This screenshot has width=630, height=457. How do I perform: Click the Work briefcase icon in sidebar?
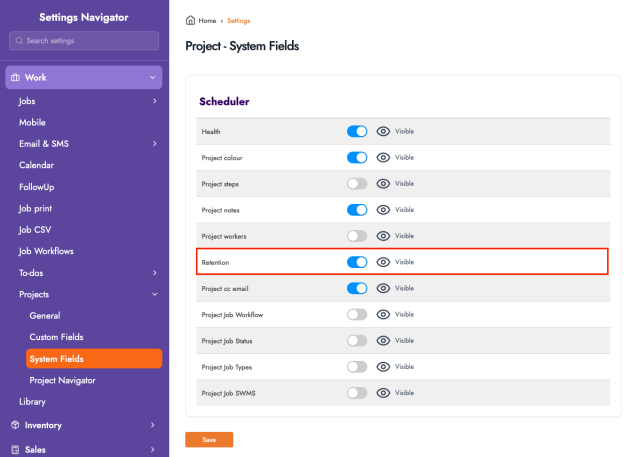coord(15,77)
